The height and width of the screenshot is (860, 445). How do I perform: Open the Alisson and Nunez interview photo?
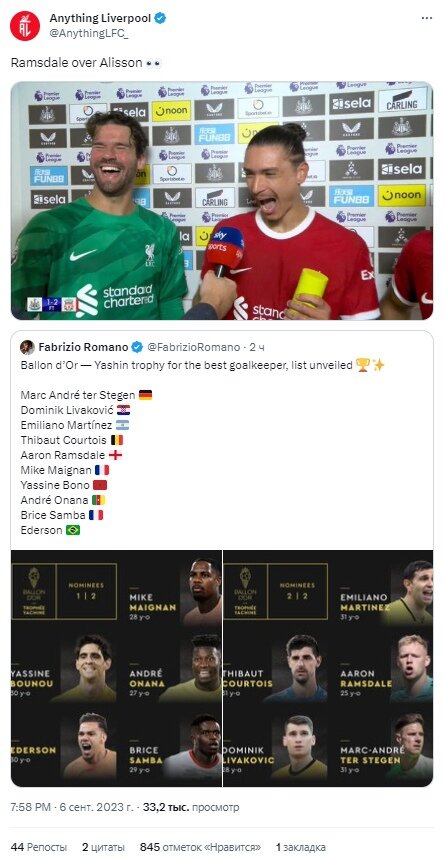(x=222, y=201)
